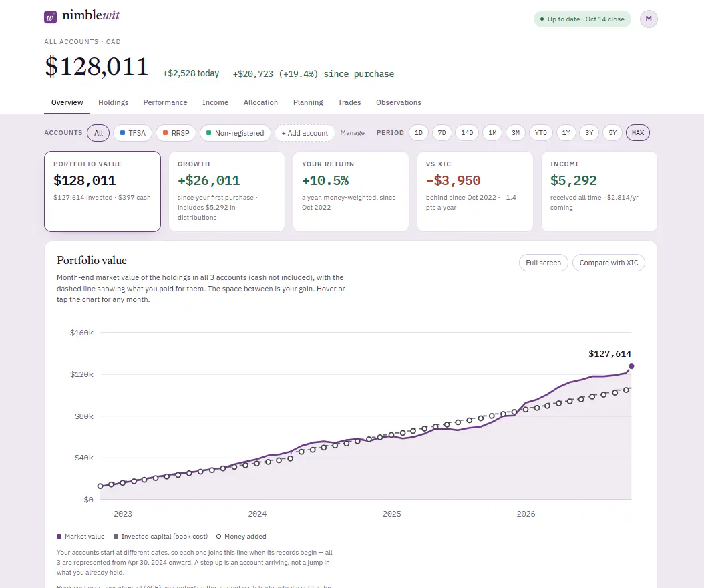Click the +$20,723 (+19.4%) since purchase text
704x588 pixels.
pos(313,74)
